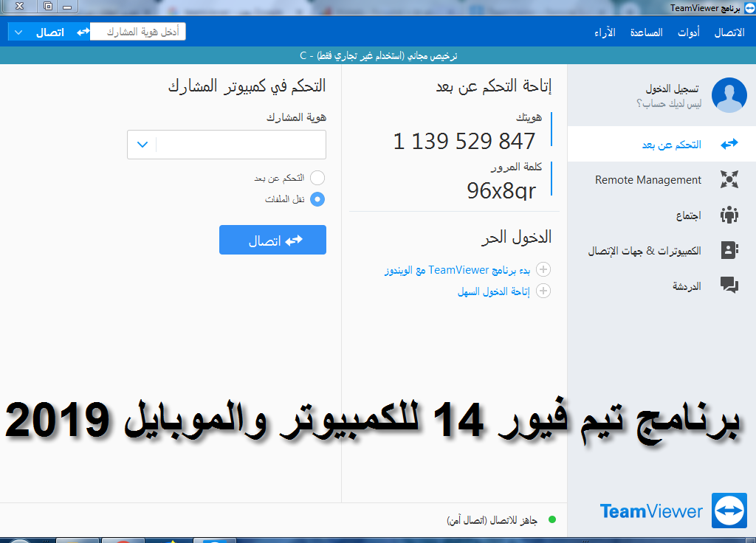Open the المساعدة menu
756x543 pixels.
click(x=646, y=32)
